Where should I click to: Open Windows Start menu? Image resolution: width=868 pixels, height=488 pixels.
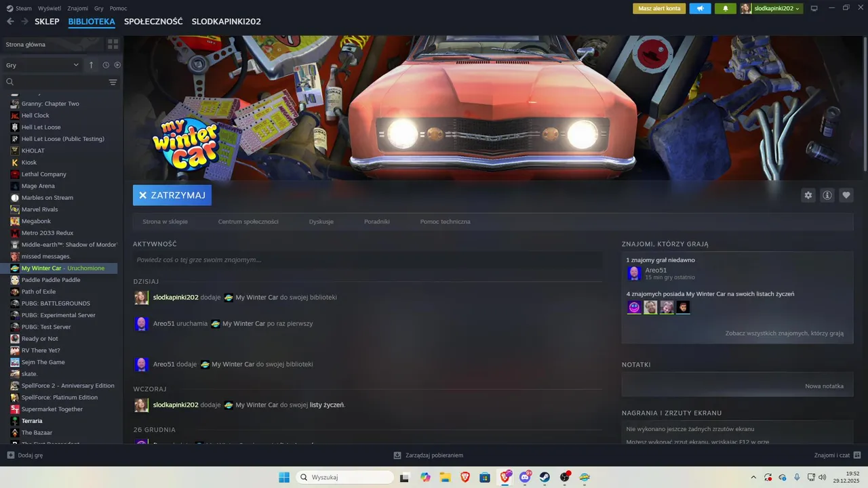283,477
